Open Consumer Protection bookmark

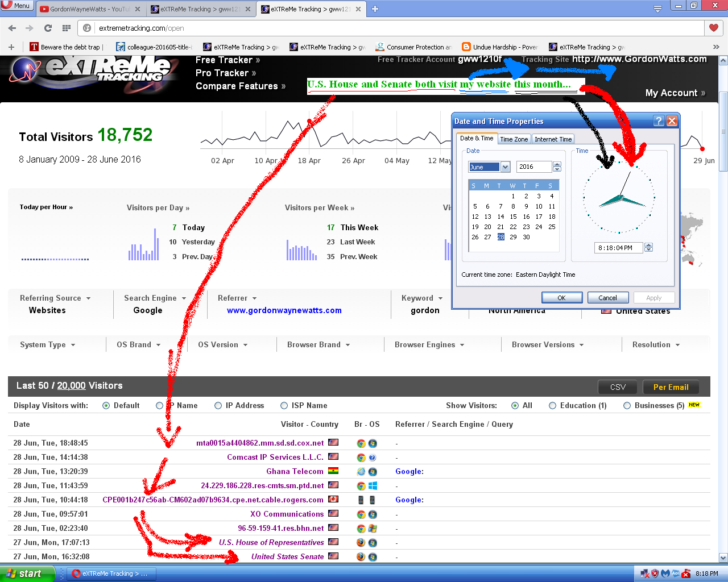point(413,47)
